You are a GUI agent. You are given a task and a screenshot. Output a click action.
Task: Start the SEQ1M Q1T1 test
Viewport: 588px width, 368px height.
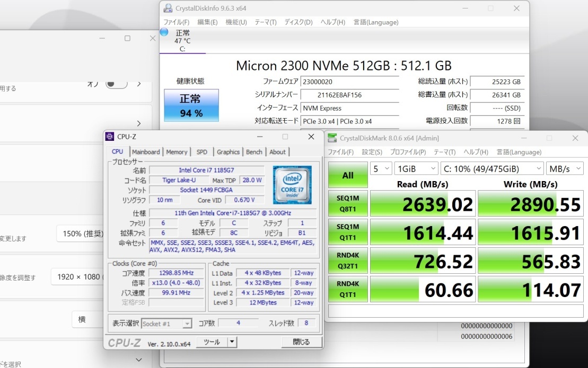coord(348,232)
